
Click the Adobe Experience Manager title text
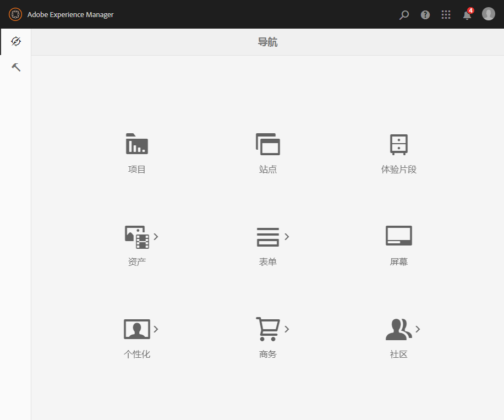coord(70,14)
